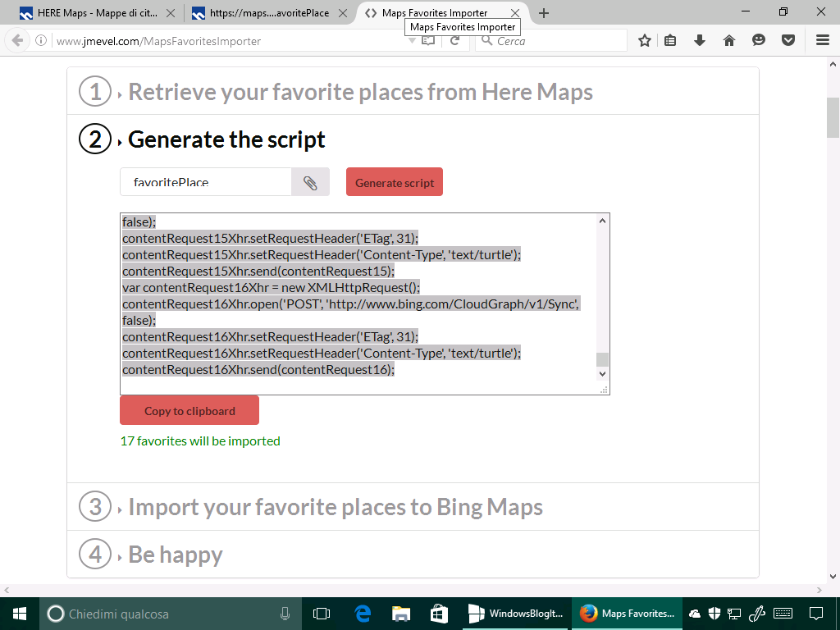Launch Microsoft Edge from taskbar
This screenshot has height=630, width=840.
[x=363, y=614]
